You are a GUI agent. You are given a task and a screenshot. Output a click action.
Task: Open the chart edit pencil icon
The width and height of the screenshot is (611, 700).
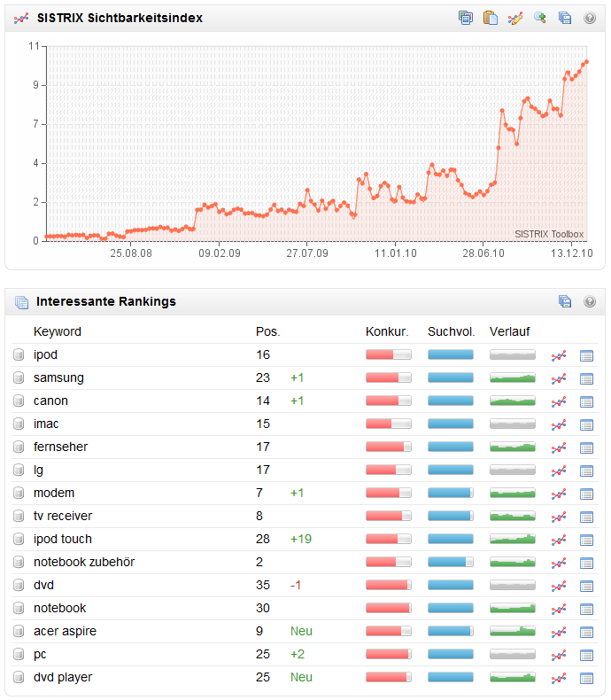(514, 18)
